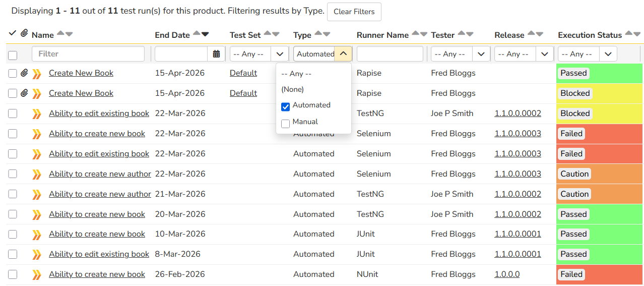
Task: Check the 8-Mar-2026 test run row
Action: [13, 255]
